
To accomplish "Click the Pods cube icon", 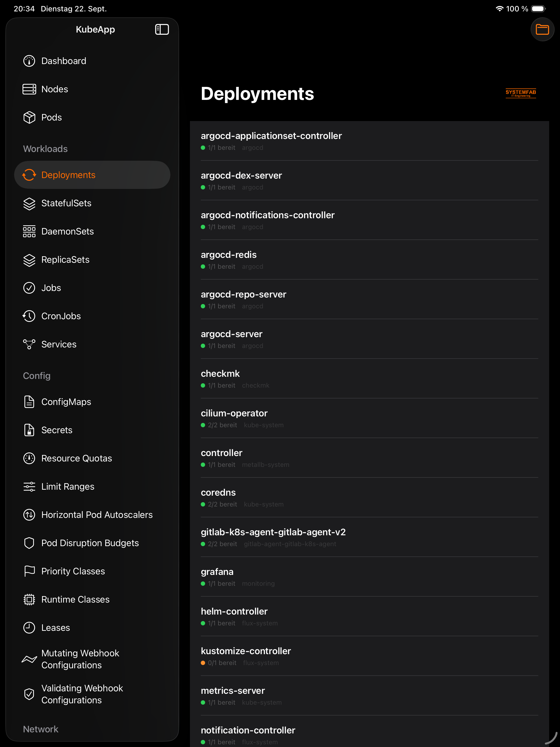I will click(x=29, y=118).
